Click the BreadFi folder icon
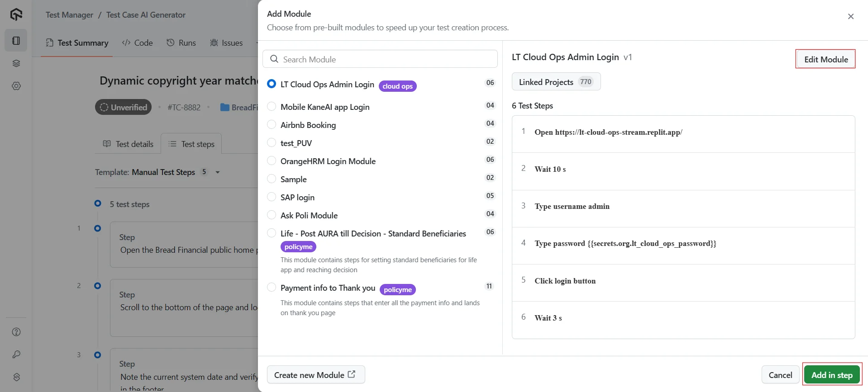The image size is (868, 392). click(224, 108)
